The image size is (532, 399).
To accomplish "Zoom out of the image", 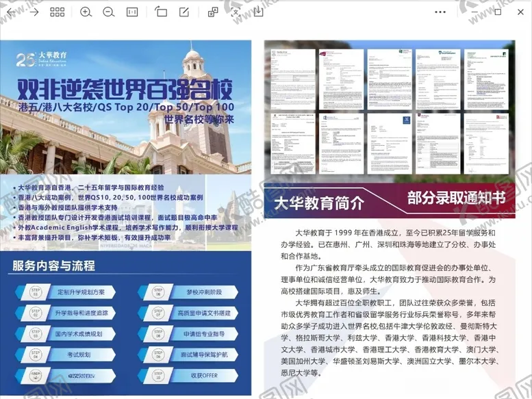I will [109, 12].
